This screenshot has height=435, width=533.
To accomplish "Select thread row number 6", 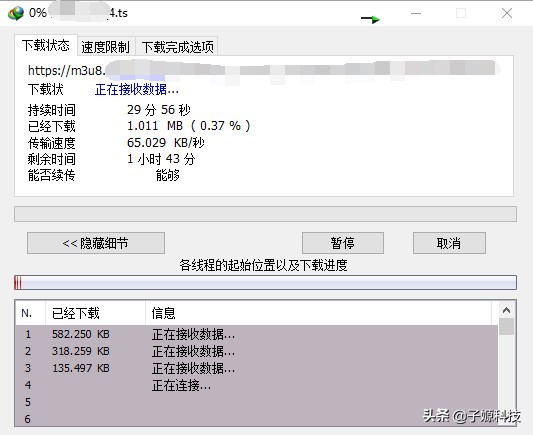I will 257,419.
